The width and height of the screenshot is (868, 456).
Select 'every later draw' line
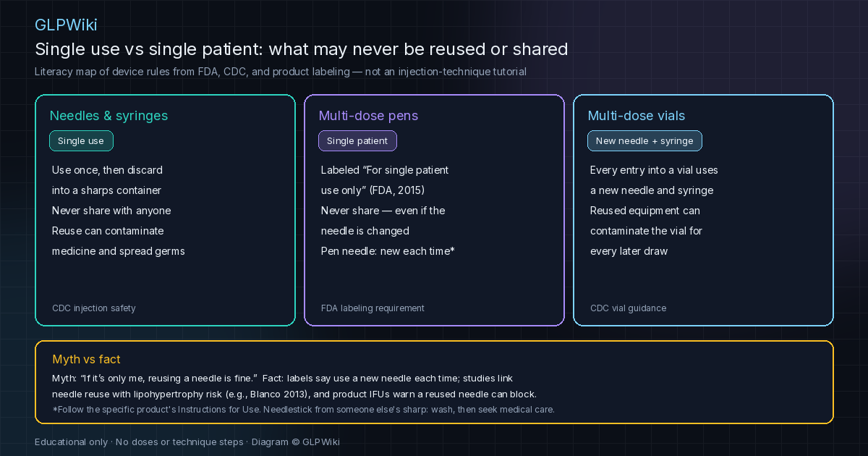pyautogui.click(x=629, y=251)
